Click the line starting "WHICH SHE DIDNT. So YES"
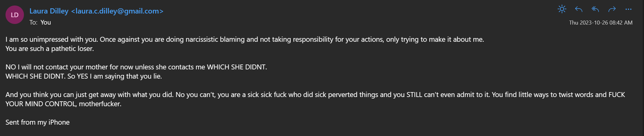The width and height of the screenshot is (644, 136). pyautogui.click(x=84, y=76)
